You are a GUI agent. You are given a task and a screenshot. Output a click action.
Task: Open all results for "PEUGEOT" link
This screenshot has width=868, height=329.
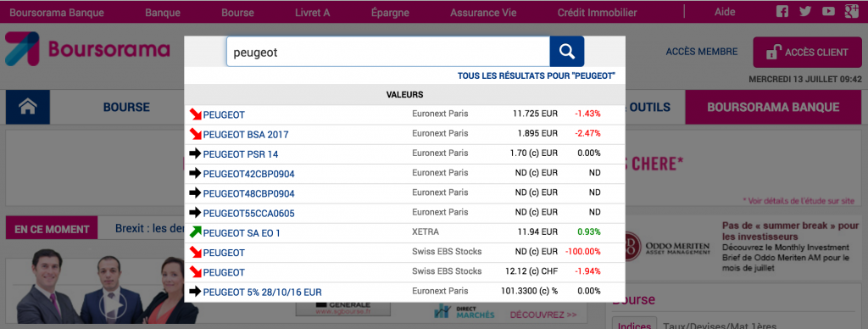pyautogui.click(x=537, y=75)
